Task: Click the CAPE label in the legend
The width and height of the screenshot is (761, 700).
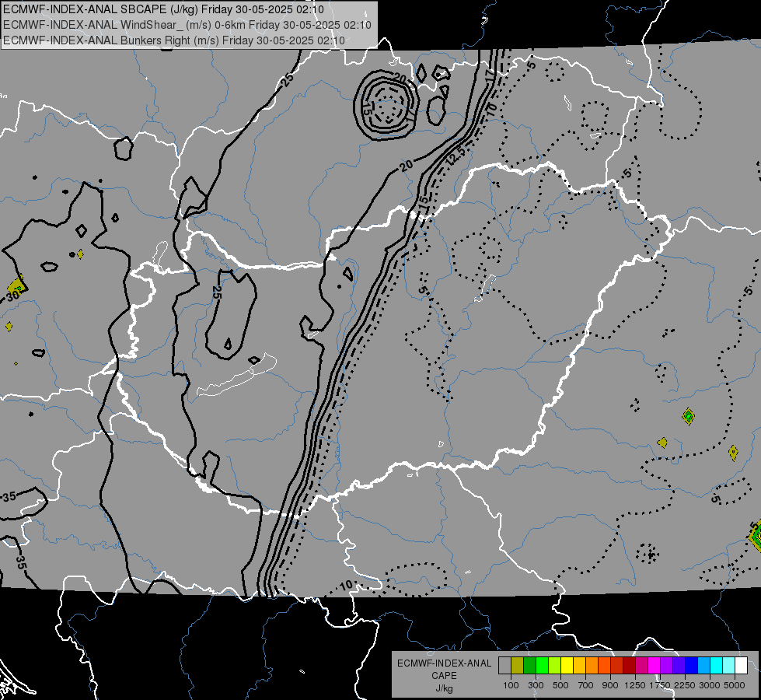Action: pyautogui.click(x=444, y=675)
